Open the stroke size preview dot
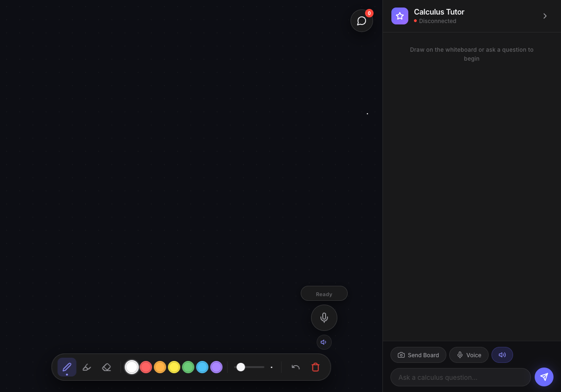The width and height of the screenshot is (561, 392). tap(272, 367)
